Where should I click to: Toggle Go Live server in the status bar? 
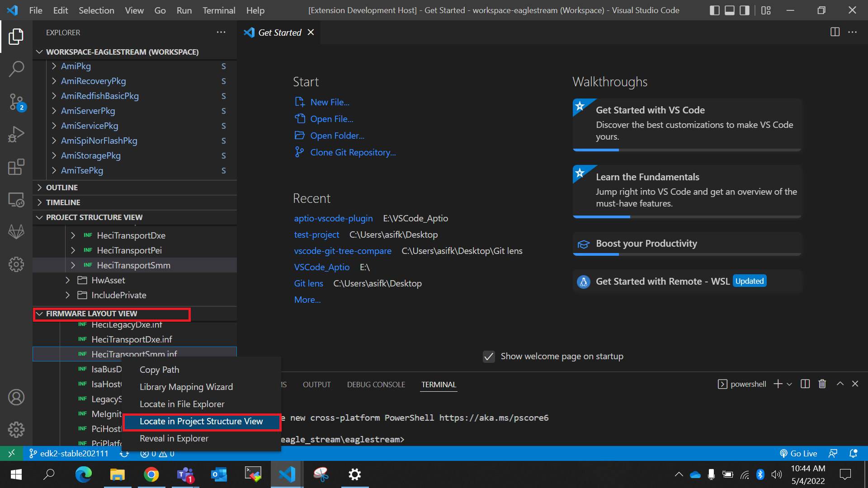(x=798, y=453)
